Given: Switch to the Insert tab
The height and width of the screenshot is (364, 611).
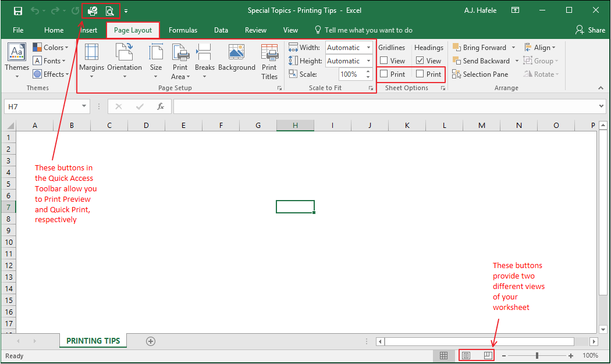Looking at the screenshot, I should point(88,30).
